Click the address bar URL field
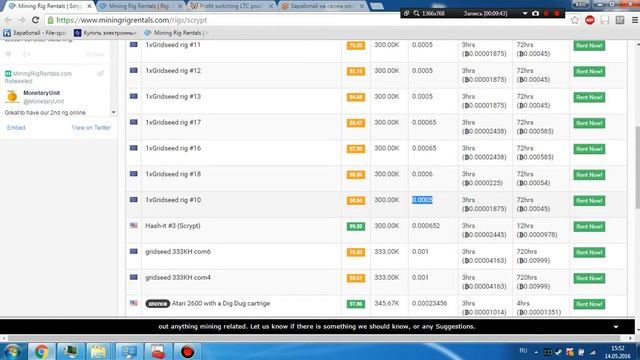Viewport: 640px width, 360px height. coord(306,20)
